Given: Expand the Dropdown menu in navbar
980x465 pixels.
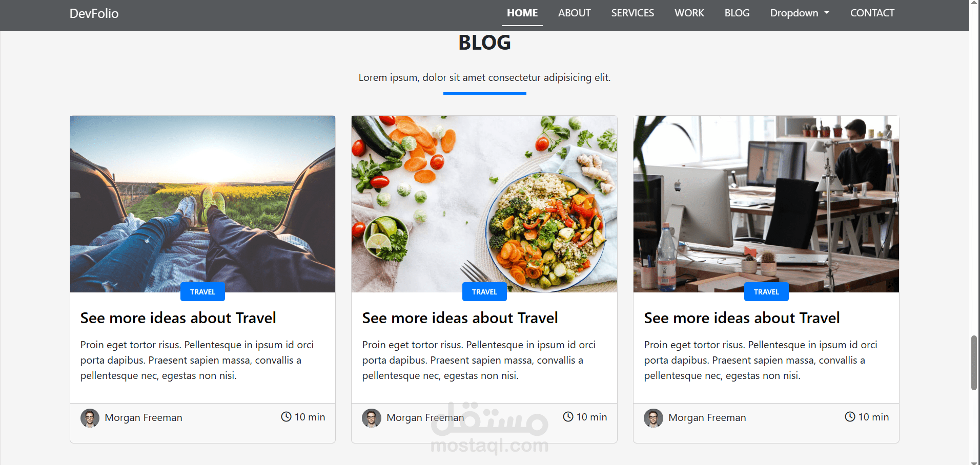Looking at the screenshot, I should 800,13.
